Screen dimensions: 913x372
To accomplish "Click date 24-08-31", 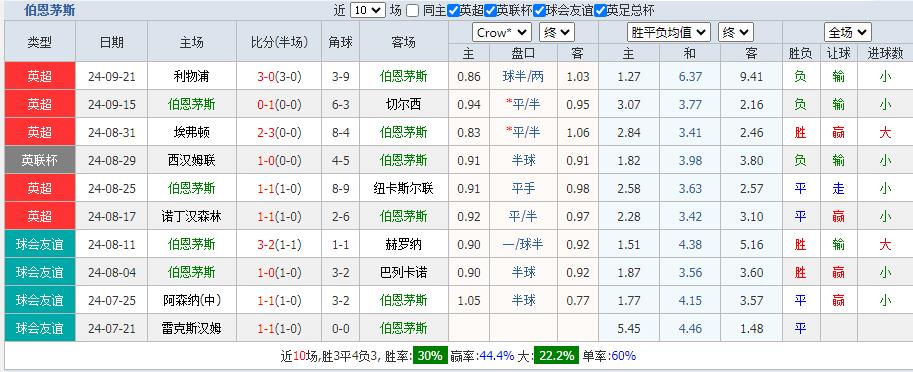I will [x=112, y=132].
